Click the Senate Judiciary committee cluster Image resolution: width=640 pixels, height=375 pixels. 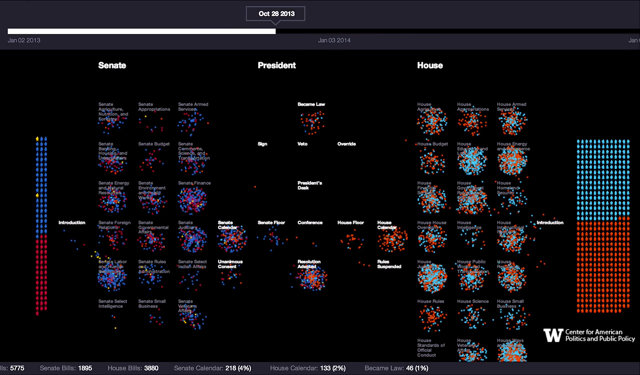[192, 240]
